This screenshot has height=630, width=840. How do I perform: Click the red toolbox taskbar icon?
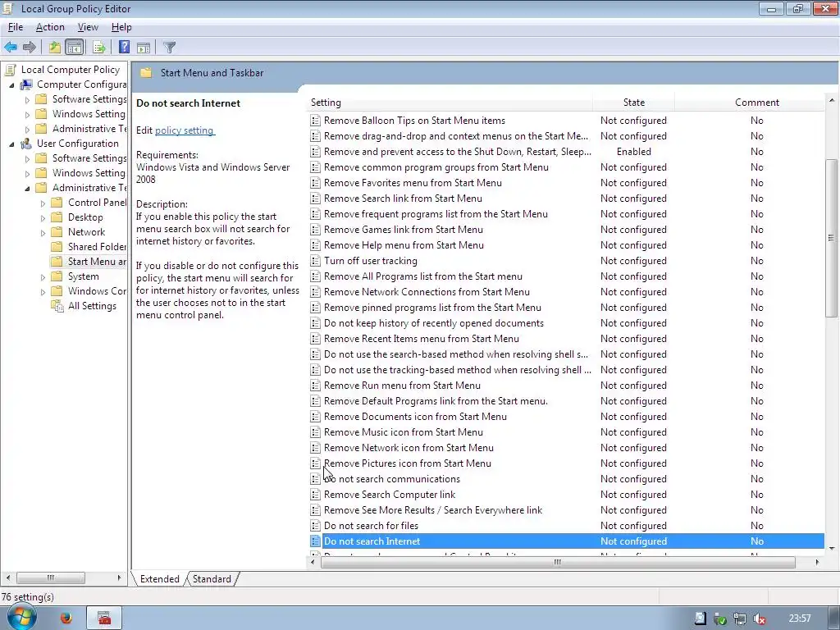(104, 619)
